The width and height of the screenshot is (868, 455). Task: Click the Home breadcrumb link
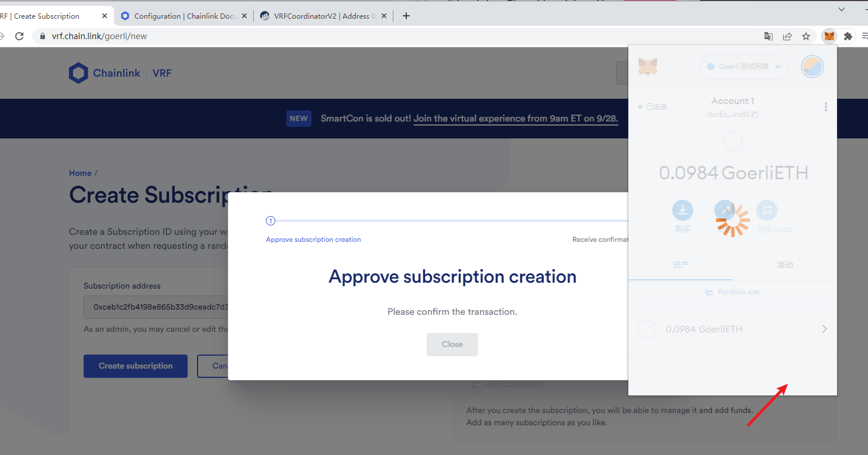[80, 173]
